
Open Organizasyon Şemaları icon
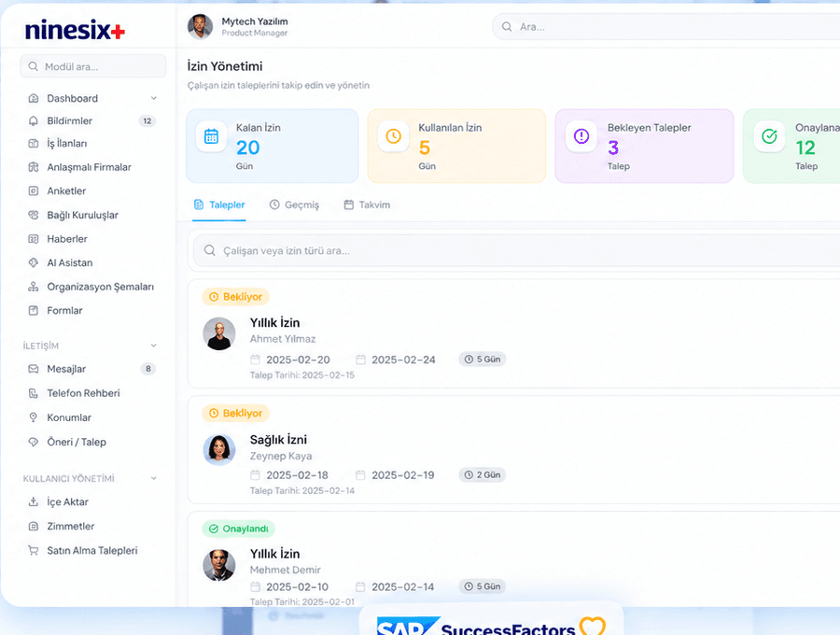(34, 287)
